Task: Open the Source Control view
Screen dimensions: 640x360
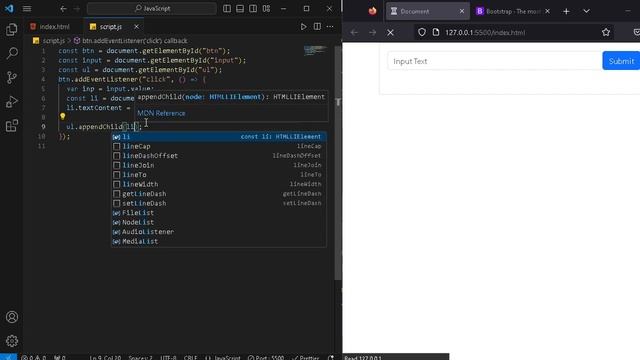Action: (12, 77)
